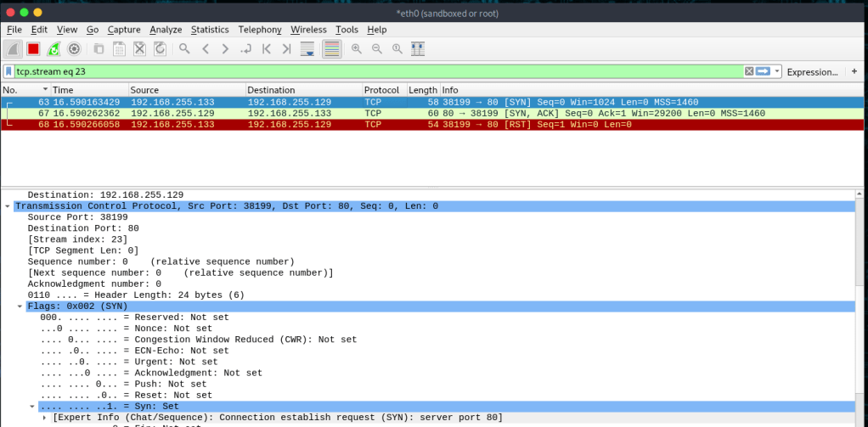Open recent display filters dropdown
The image size is (868, 427).
click(x=777, y=71)
